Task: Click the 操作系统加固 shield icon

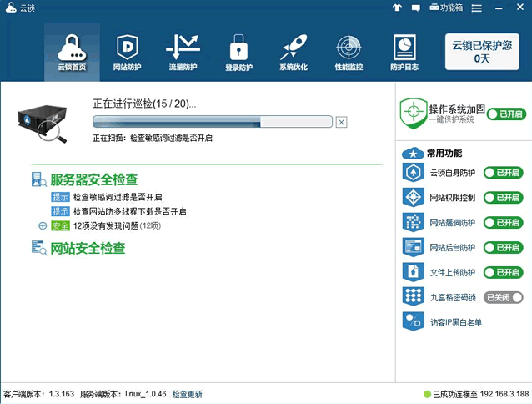Action: 414,113
